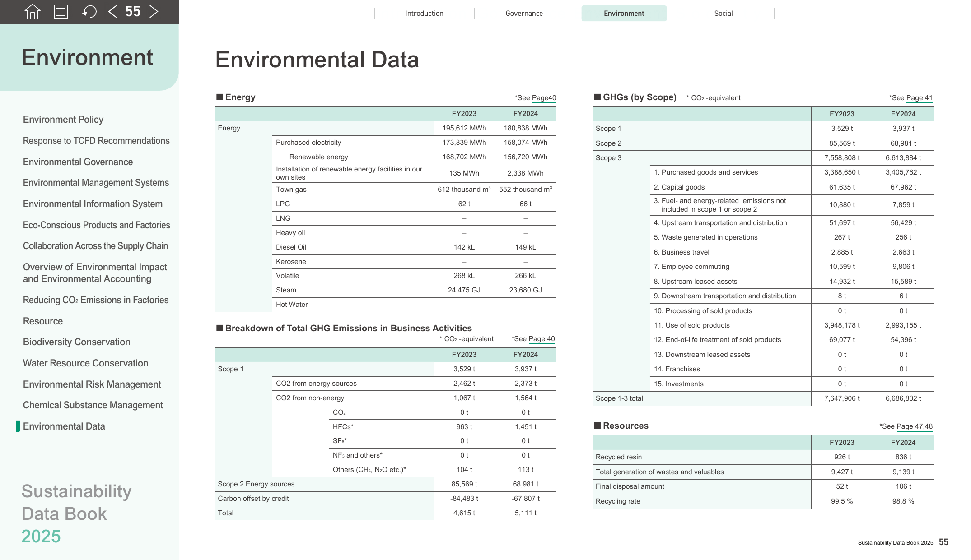Navigate to Biodiversity Conservation
This screenshot has width=971, height=560.
coord(77,342)
